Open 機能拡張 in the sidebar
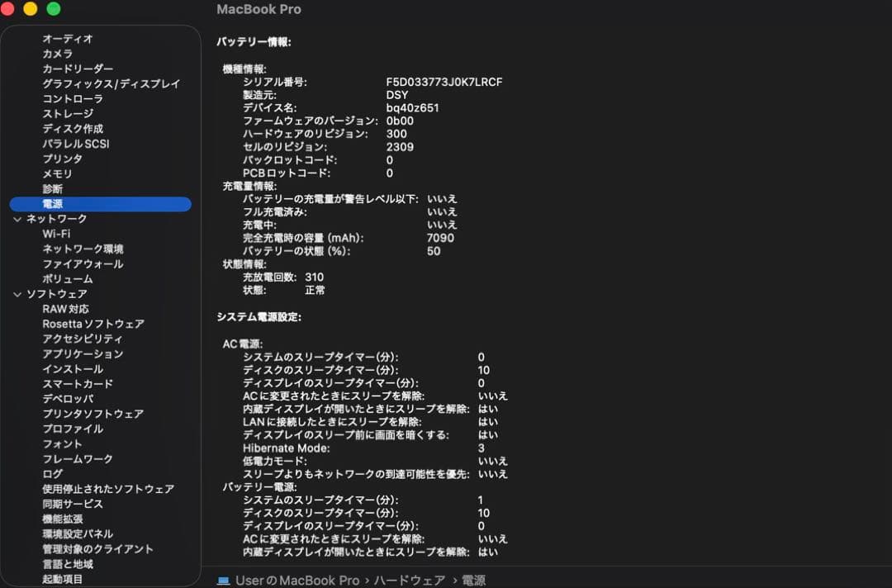The width and height of the screenshot is (892, 588). click(63, 519)
